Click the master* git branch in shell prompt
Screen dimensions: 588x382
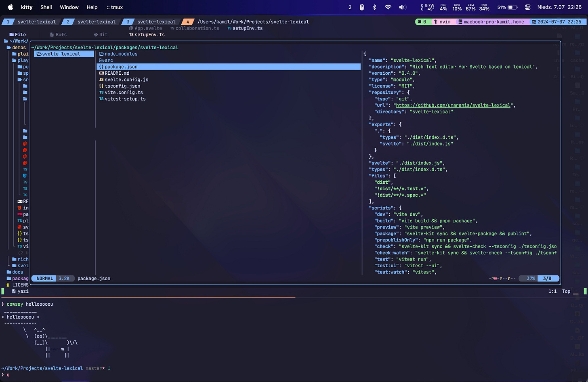(x=95, y=368)
